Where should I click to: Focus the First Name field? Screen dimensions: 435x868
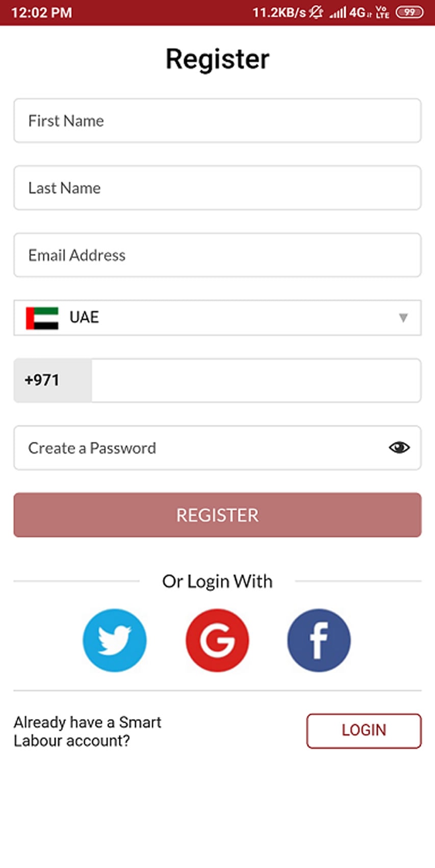[x=217, y=121]
